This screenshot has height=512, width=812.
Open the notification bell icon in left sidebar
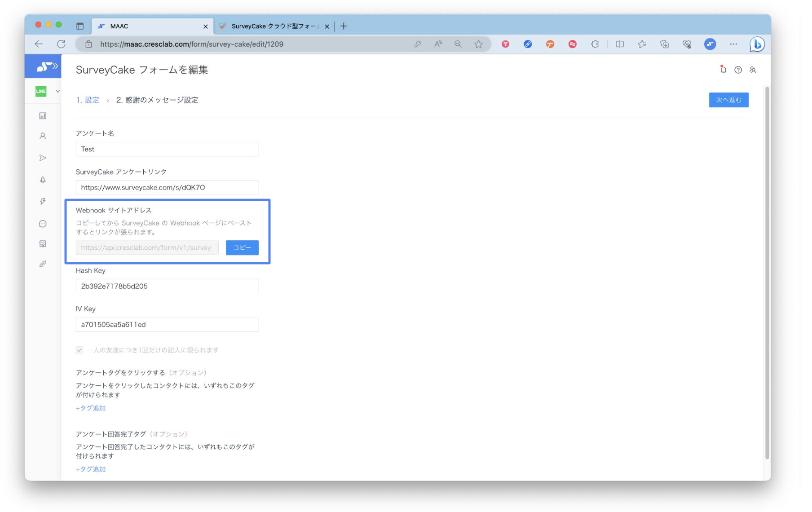click(43, 180)
